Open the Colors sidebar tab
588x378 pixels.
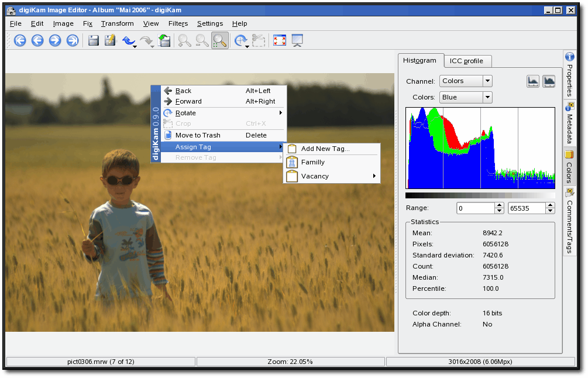[570, 167]
